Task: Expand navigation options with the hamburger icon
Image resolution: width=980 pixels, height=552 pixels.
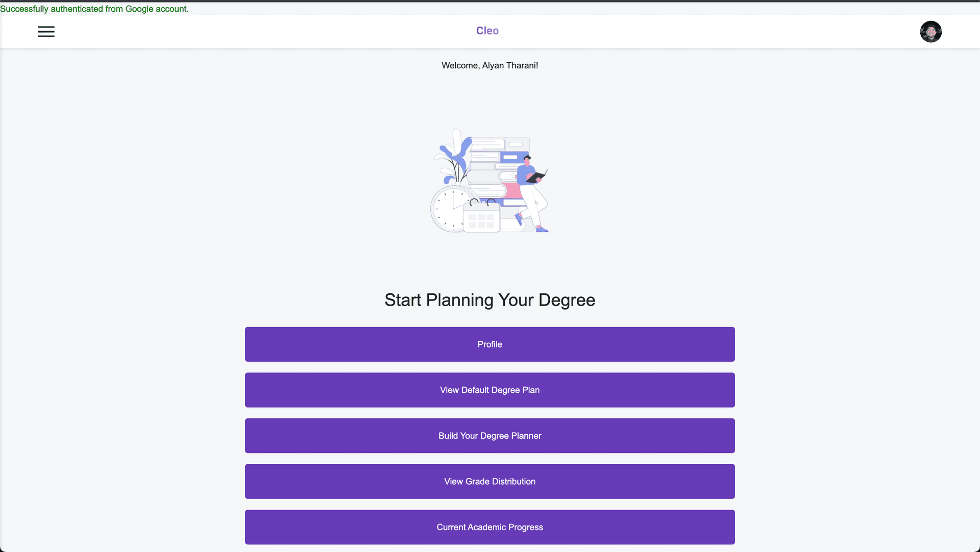Action: (46, 31)
